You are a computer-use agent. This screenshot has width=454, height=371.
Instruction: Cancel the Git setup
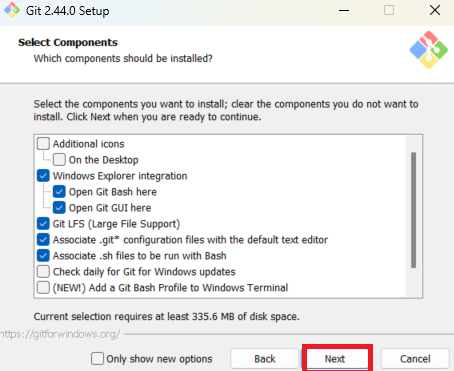click(415, 359)
